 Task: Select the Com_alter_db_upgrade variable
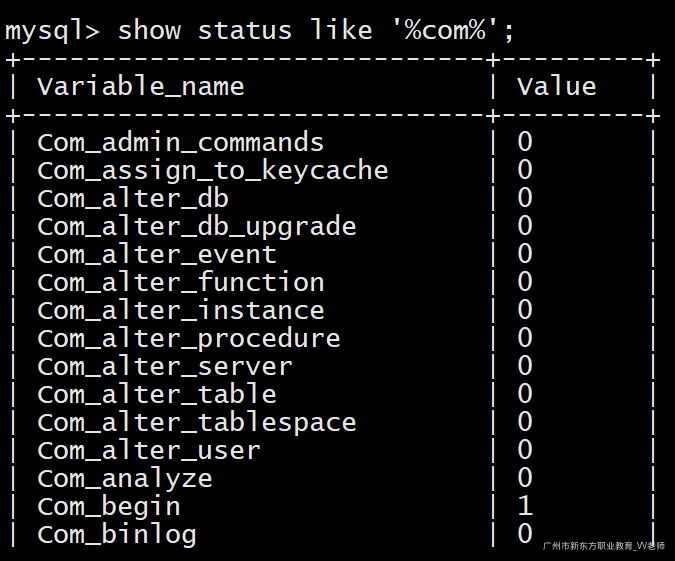pyautogui.click(x=197, y=227)
